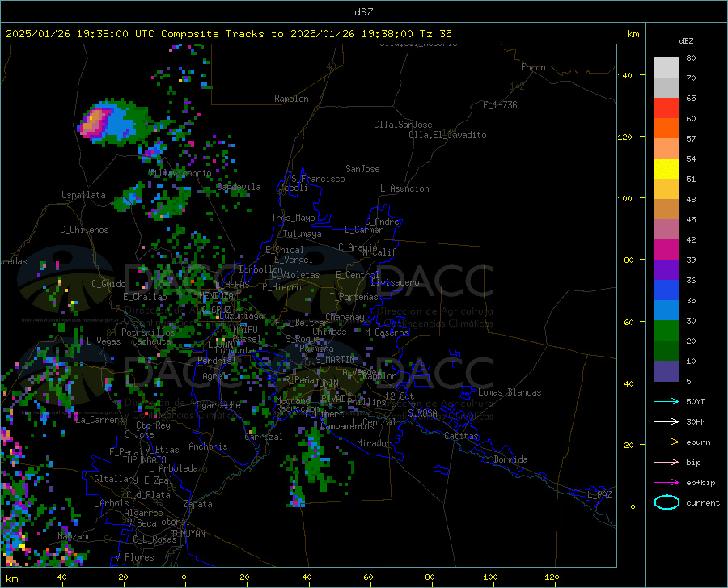Click the 'Tz 35' threshold text in header
This screenshot has width=728, height=588.
(435, 34)
